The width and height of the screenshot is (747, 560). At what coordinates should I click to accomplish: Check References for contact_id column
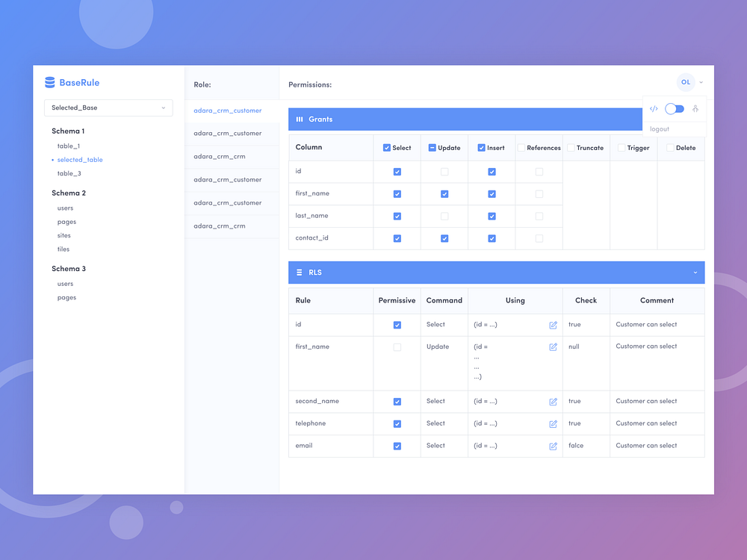(x=539, y=239)
